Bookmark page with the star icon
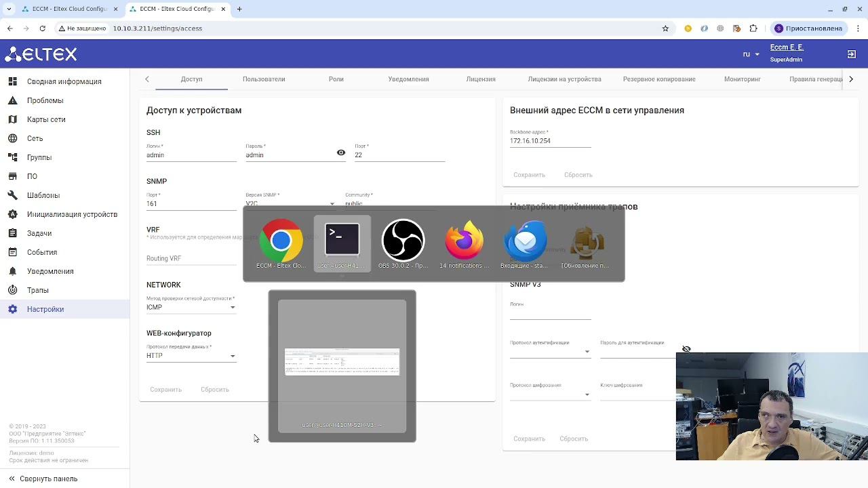 click(665, 28)
